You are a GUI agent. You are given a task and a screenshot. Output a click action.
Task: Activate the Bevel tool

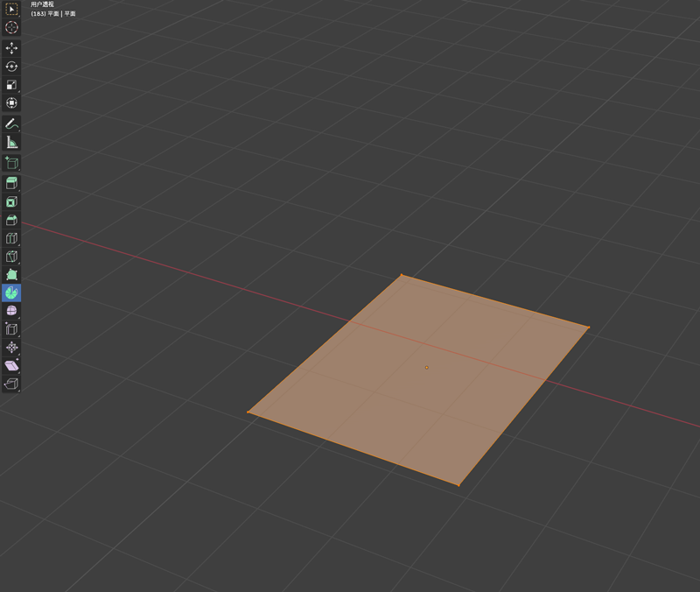click(x=12, y=220)
